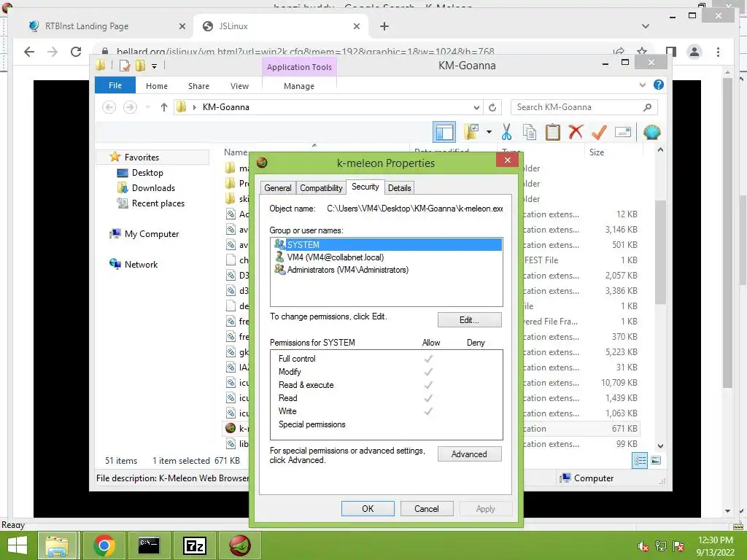
Task: Open the File ribbon tab
Action: point(115,85)
